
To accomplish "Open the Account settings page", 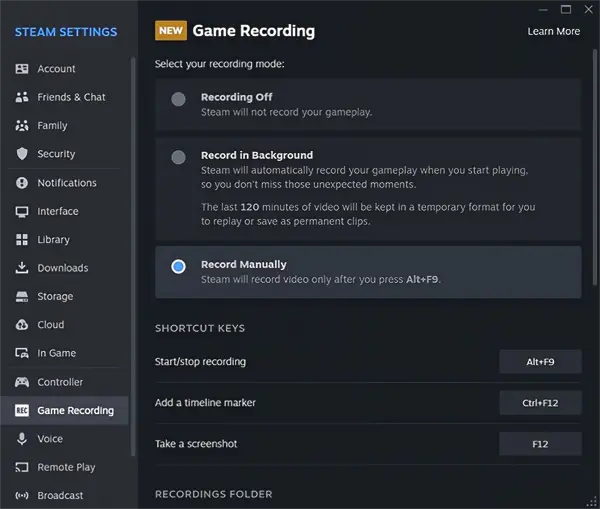I will (x=56, y=69).
